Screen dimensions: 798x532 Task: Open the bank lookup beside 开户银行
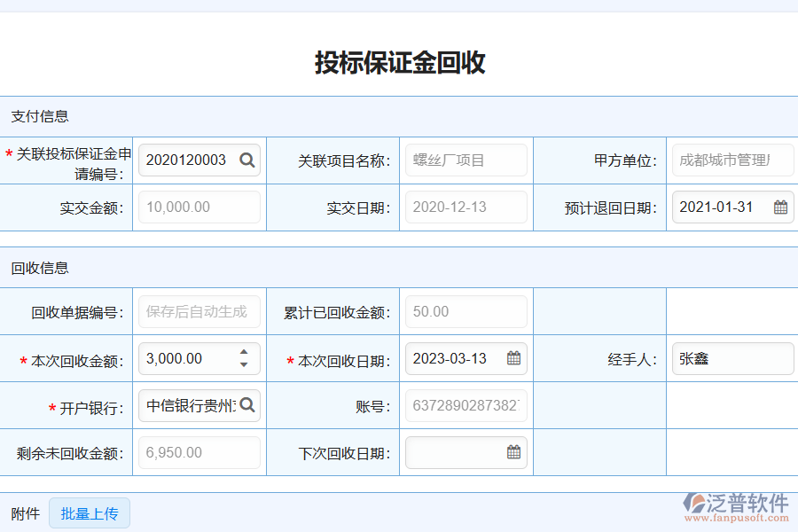[x=247, y=405]
